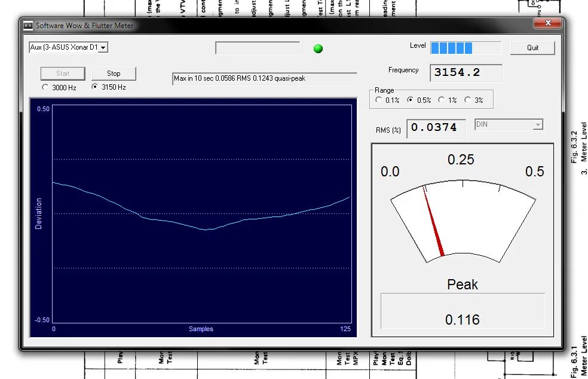Viewport: 588px width, 379px height.
Task: Set range to 0.1%
Action: 378,100
